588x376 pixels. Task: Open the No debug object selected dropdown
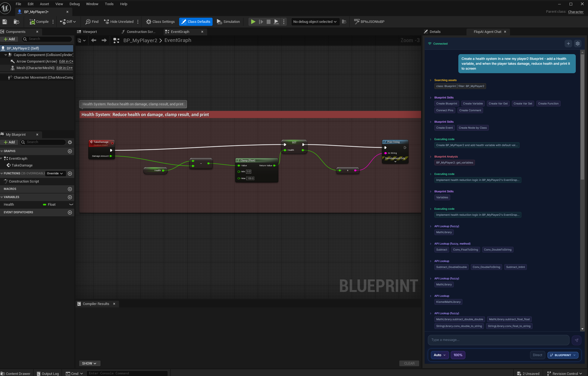pyautogui.click(x=315, y=21)
